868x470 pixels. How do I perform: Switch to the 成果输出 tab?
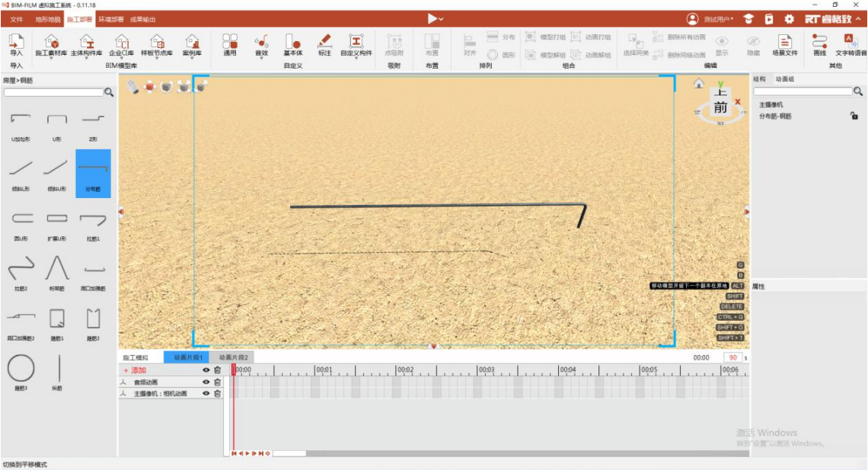(143, 19)
